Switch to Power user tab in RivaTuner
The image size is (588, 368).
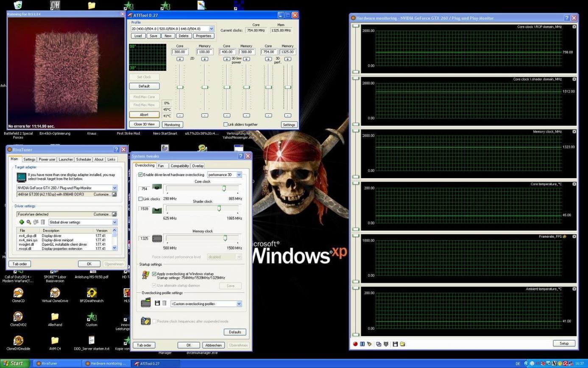(47, 159)
